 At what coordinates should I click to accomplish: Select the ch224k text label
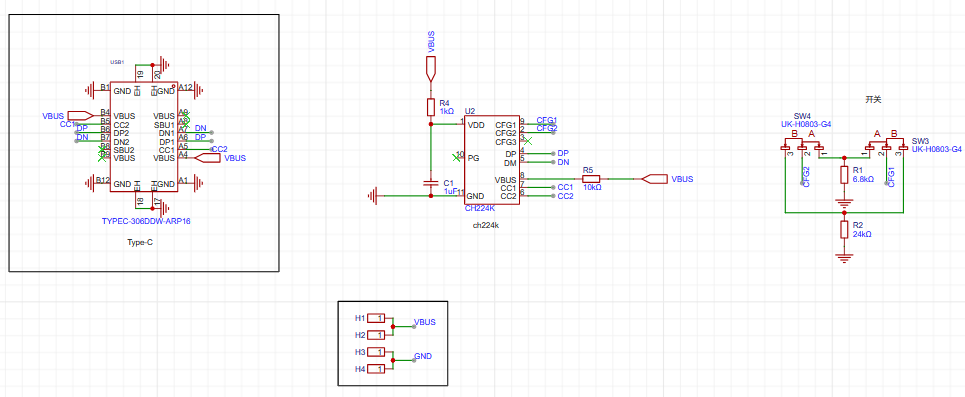click(486, 226)
